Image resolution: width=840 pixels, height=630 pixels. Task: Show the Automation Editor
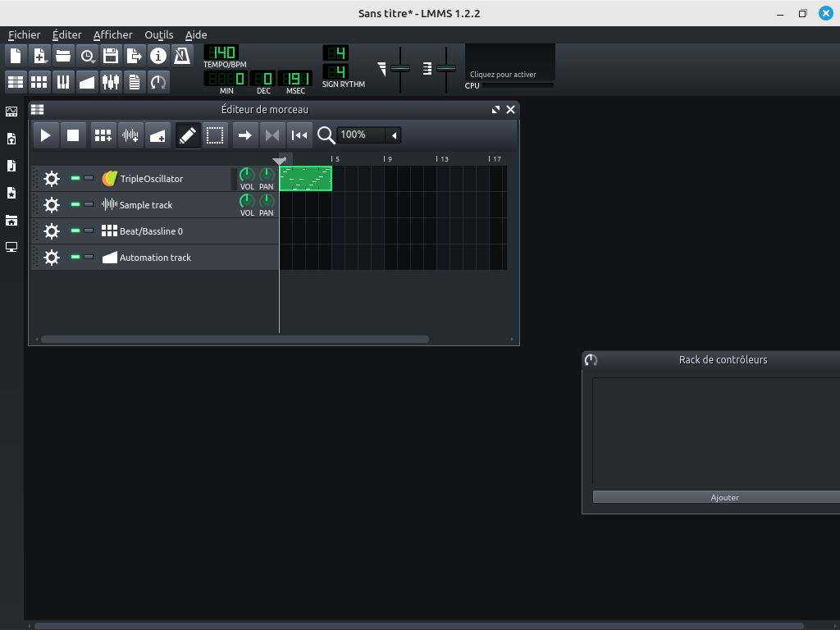pos(87,82)
